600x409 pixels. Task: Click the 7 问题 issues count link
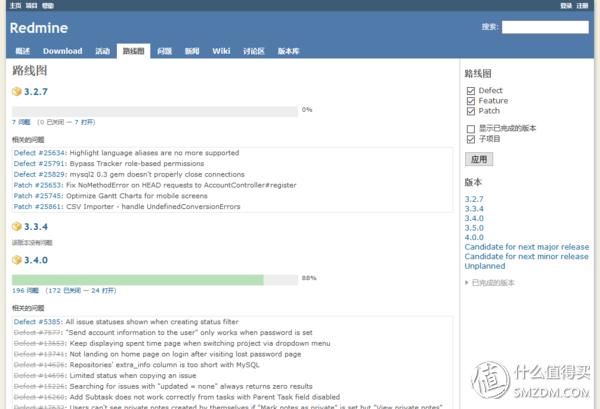tap(21, 122)
